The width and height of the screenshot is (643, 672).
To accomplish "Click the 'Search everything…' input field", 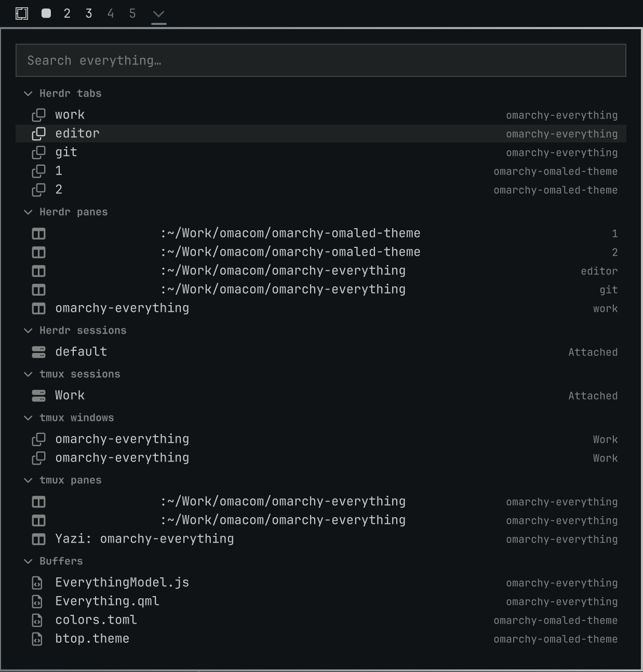I will tap(321, 60).
